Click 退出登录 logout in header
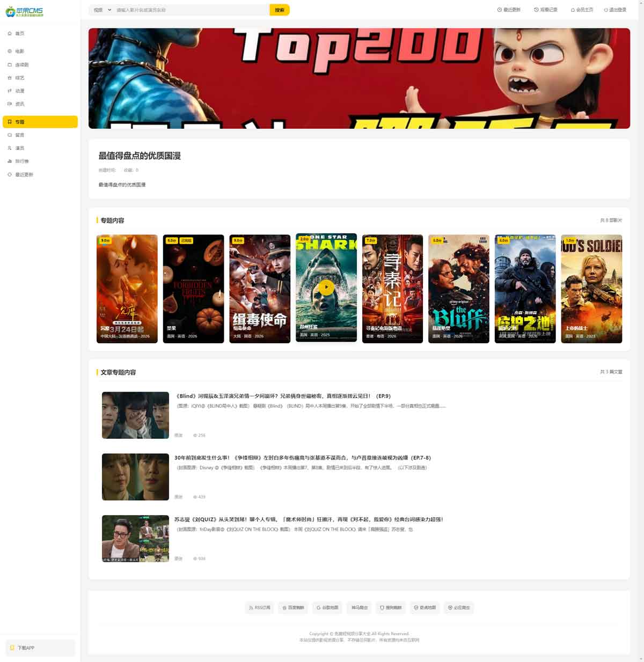 [615, 10]
